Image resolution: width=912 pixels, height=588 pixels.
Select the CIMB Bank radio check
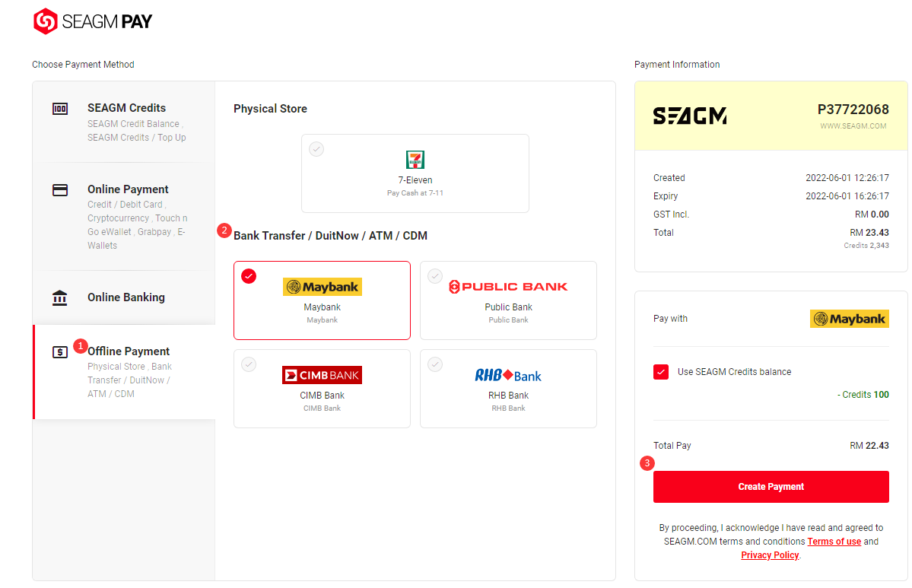click(x=249, y=364)
